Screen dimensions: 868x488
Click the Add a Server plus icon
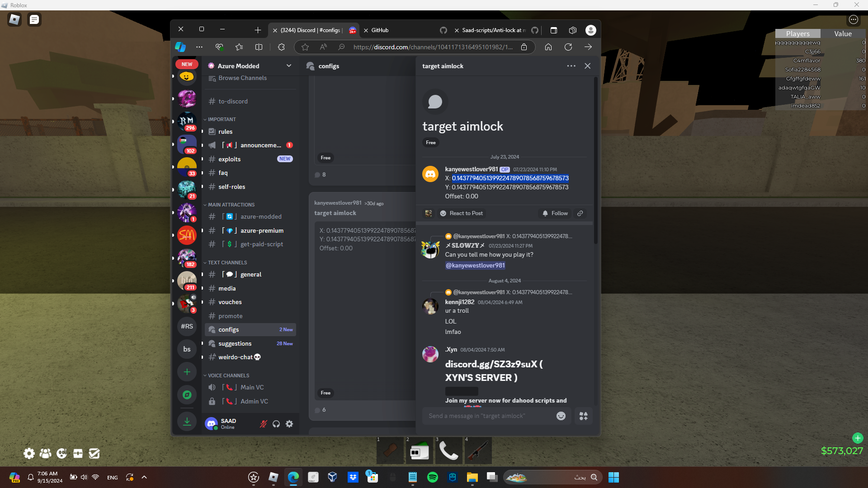click(x=187, y=372)
